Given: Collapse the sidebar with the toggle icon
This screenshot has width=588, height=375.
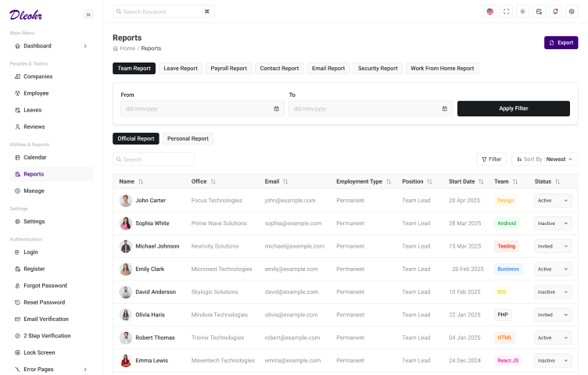Looking at the screenshot, I should [88, 15].
